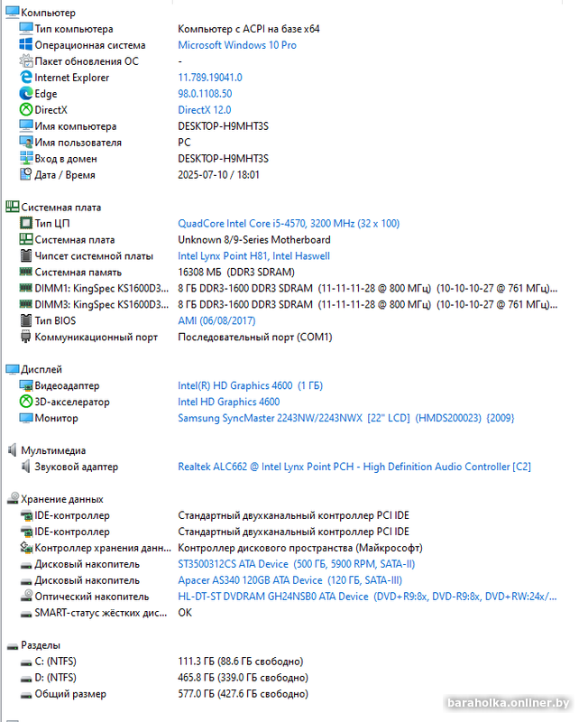Screen dimensions: 588x722
Task: Open the ST3500312CS ATA Device link
Action: point(297,563)
